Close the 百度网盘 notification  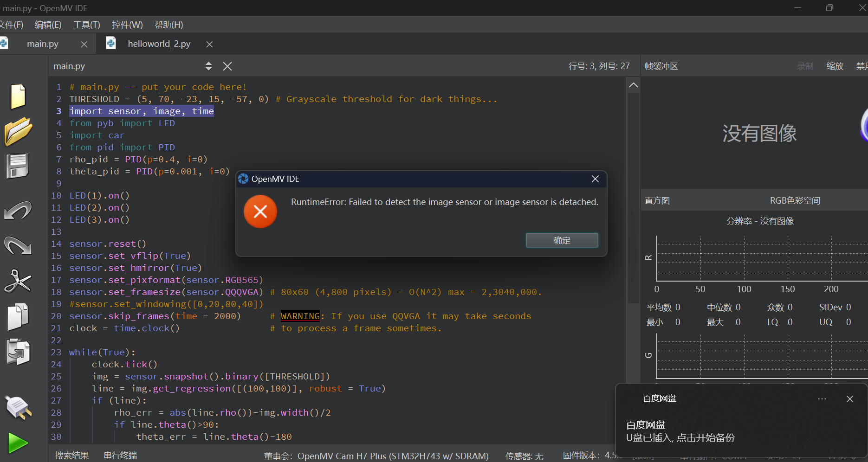pyautogui.click(x=850, y=399)
